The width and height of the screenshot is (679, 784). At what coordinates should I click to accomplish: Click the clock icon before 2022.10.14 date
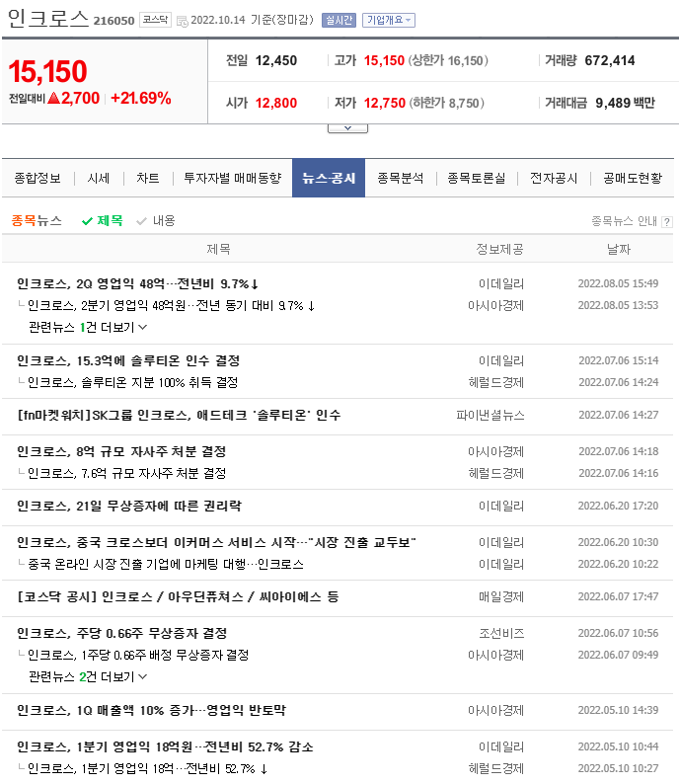click(x=183, y=21)
